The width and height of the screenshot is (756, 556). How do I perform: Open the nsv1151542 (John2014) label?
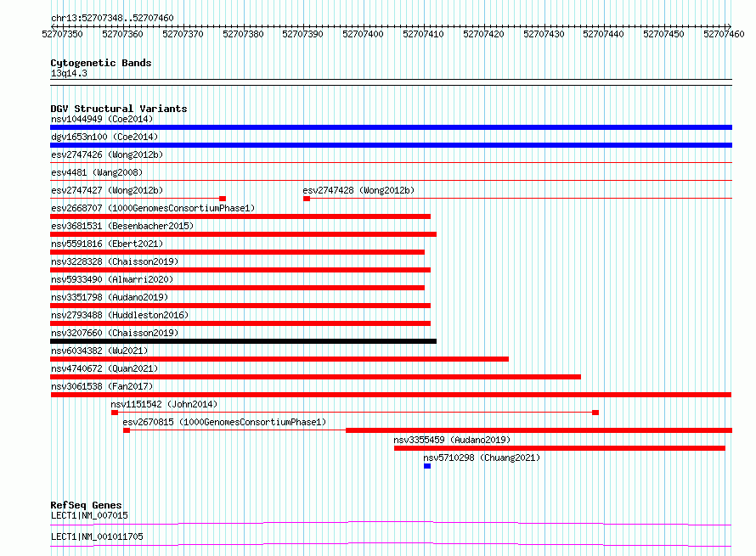click(164, 404)
